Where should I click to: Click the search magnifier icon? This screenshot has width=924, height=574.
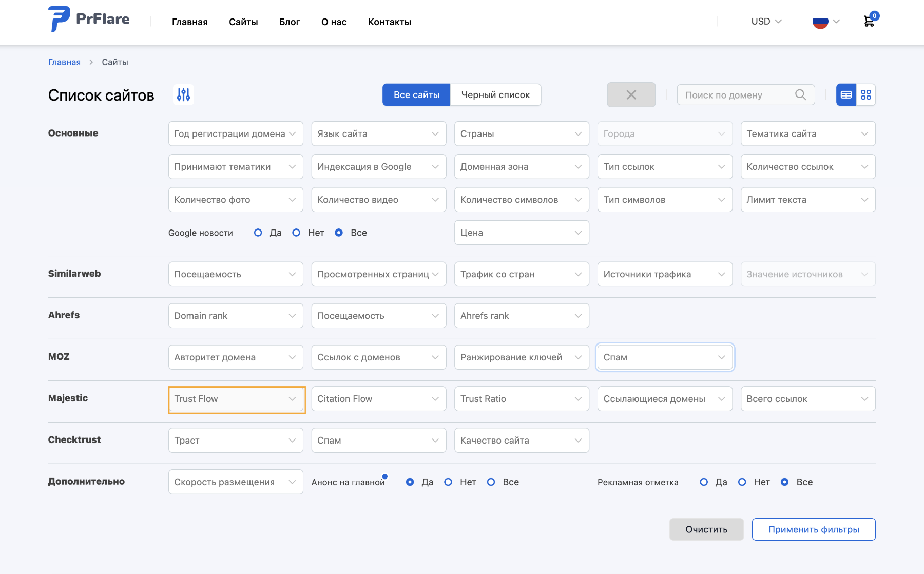(800, 94)
